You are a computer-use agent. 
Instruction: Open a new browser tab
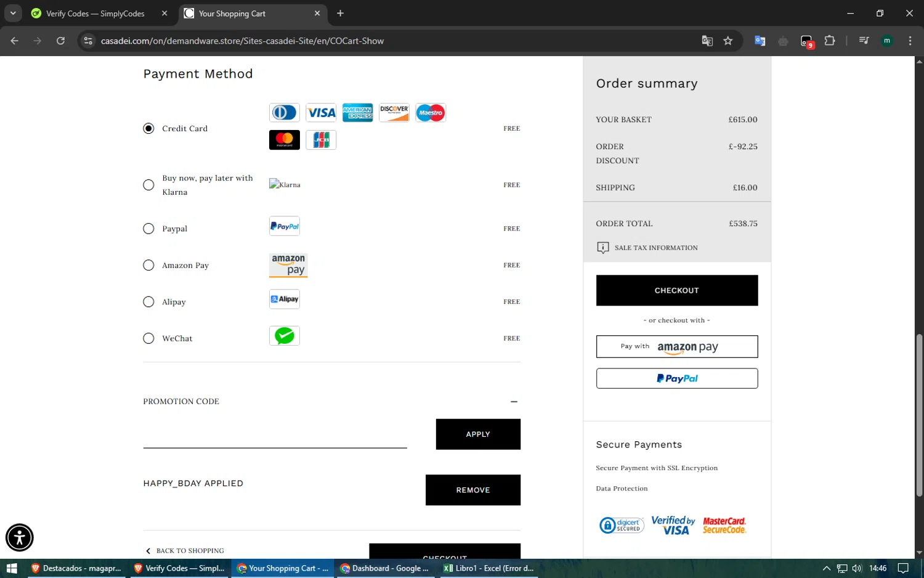click(340, 14)
